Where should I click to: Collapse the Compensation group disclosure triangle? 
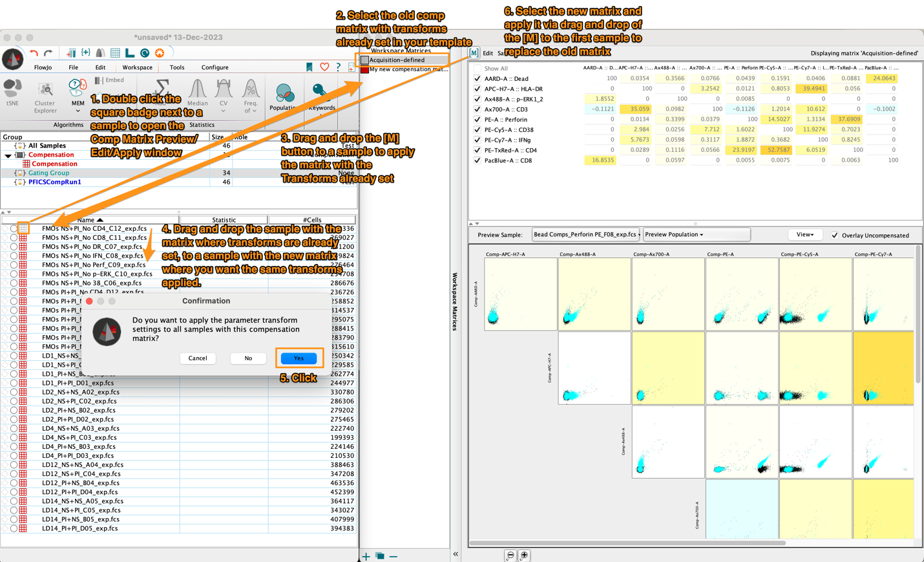pos(9,155)
